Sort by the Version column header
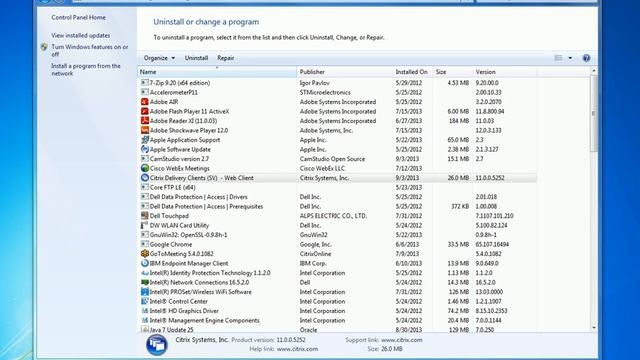Viewport: 640px width, 360px height. click(504, 72)
